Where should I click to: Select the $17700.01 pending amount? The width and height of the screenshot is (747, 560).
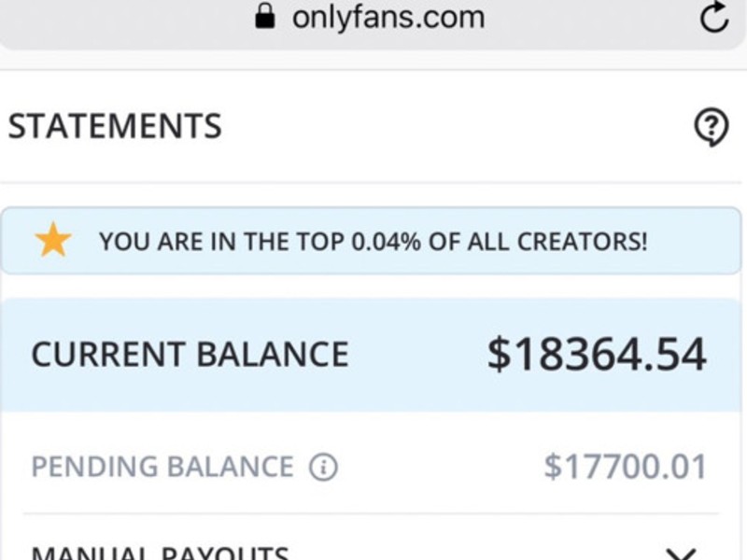click(x=625, y=467)
